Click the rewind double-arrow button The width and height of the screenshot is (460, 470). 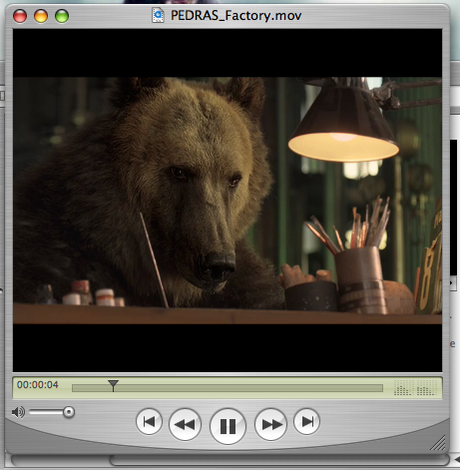tap(185, 424)
